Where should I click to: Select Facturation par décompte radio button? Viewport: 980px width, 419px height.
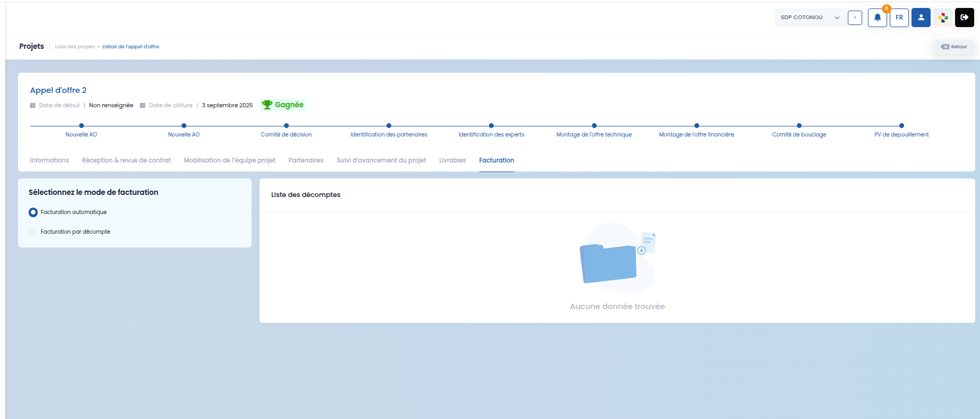33,232
